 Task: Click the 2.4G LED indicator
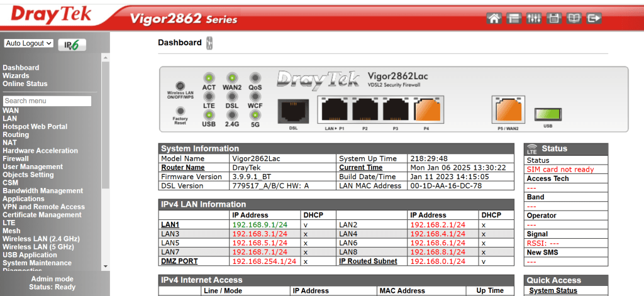pos(232,115)
